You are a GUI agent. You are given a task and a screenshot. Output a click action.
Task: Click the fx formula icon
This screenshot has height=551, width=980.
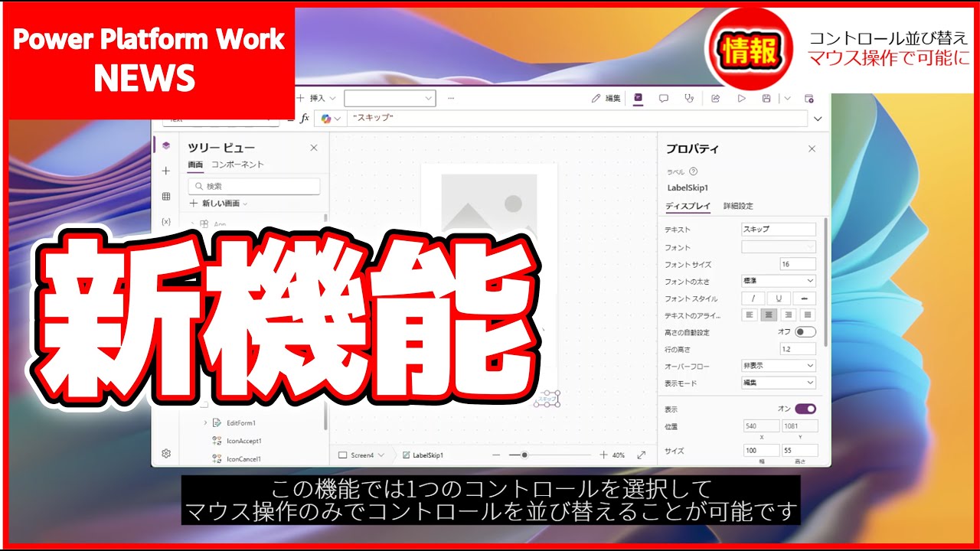(304, 119)
